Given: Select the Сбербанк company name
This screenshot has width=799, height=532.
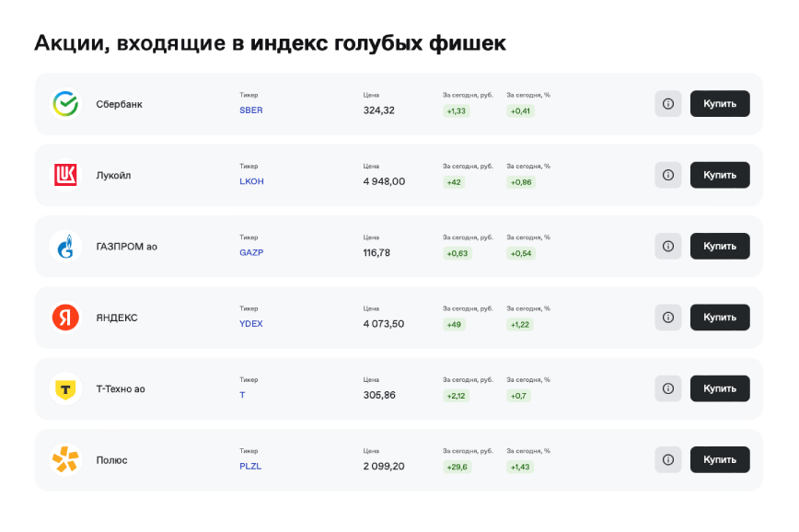Looking at the screenshot, I should [120, 104].
